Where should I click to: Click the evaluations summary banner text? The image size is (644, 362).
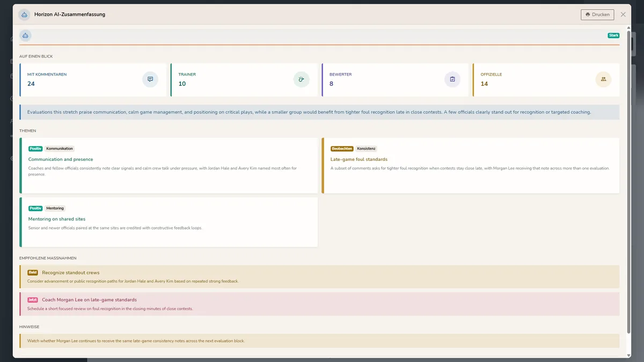point(309,112)
